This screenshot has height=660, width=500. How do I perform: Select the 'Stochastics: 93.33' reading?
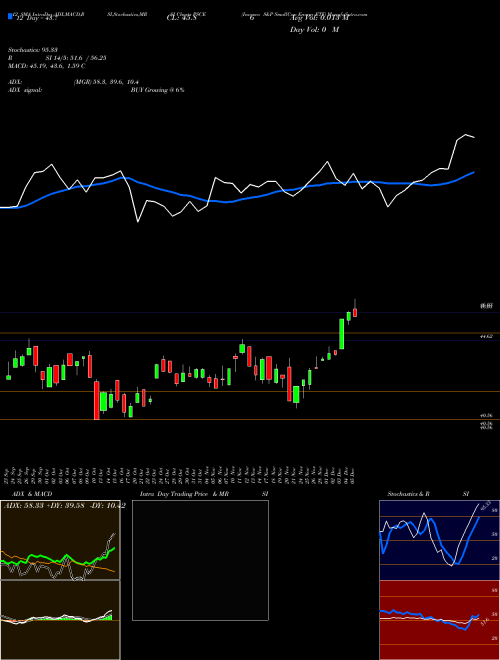(32, 50)
